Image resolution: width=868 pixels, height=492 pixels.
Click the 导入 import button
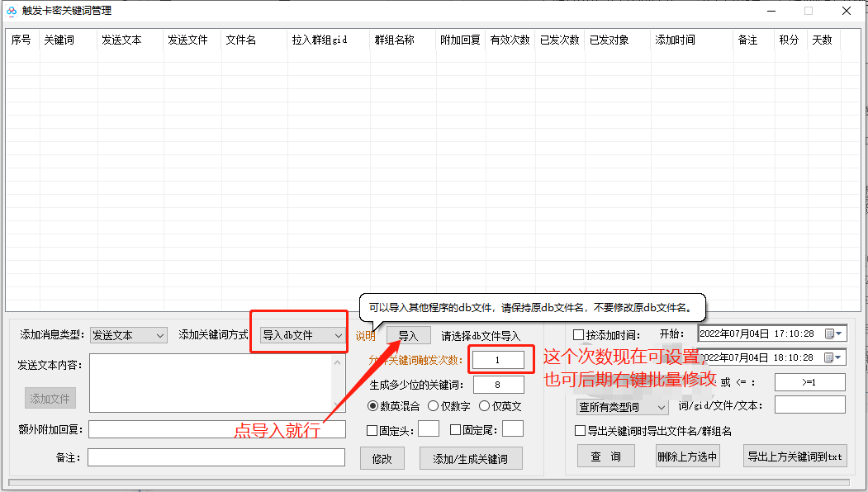408,335
